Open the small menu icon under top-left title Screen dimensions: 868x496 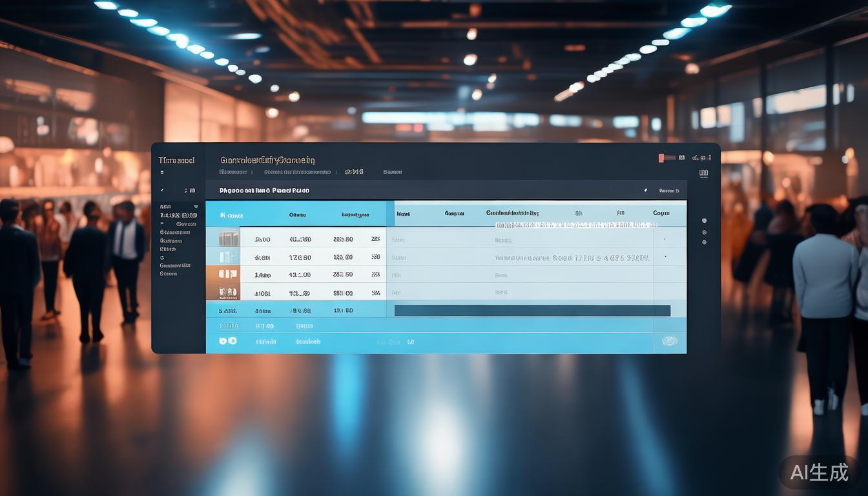(x=162, y=172)
